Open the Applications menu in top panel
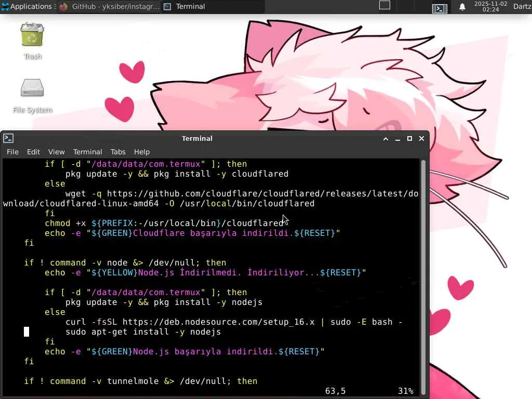Image resolution: width=532 pixels, height=399 pixels. click(28, 6)
